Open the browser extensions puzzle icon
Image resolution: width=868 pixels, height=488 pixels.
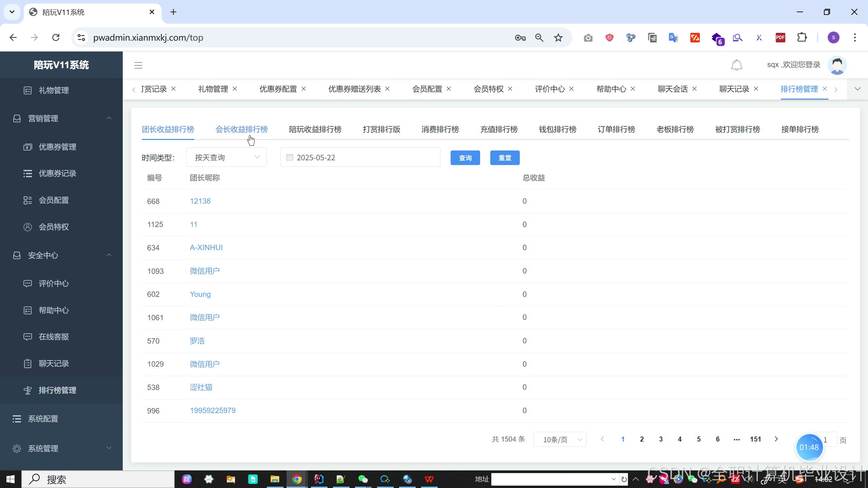pyautogui.click(x=802, y=38)
